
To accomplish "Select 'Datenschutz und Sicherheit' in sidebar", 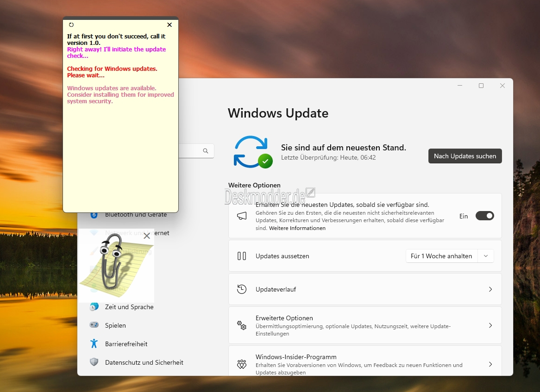I will pos(144,362).
